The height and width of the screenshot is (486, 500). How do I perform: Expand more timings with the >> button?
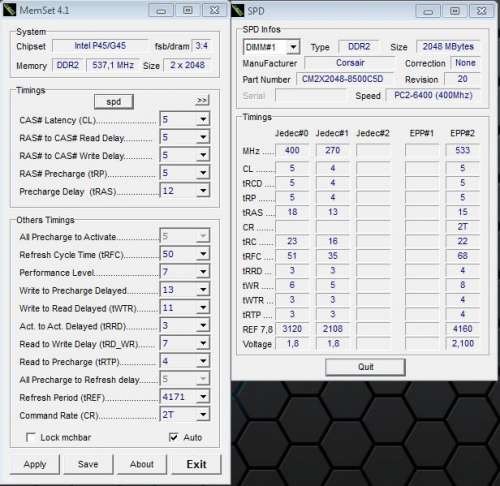[202, 100]
